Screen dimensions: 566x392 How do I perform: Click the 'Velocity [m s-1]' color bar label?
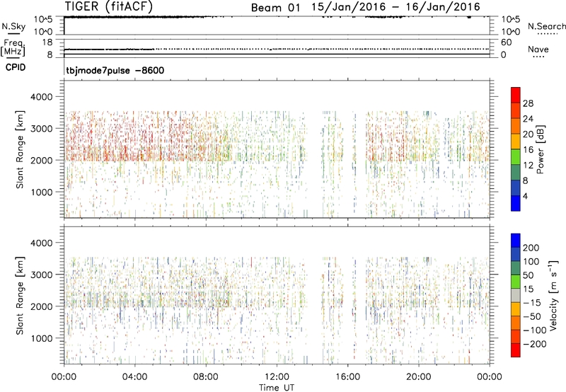coord(554,295)
